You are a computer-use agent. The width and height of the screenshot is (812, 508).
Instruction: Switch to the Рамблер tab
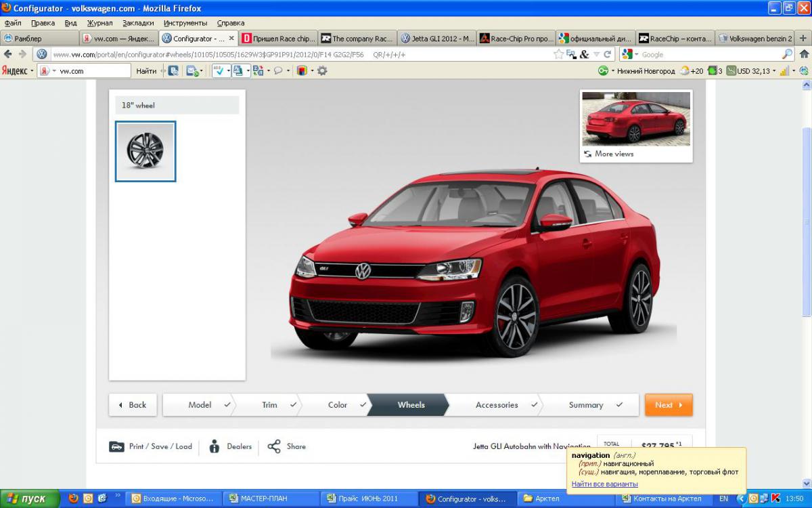40,39
